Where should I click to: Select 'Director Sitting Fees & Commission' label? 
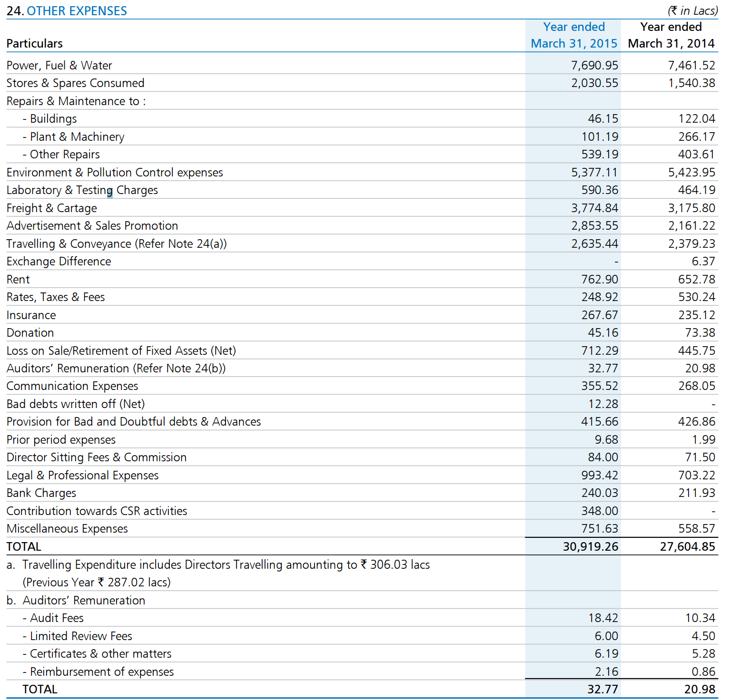(97, 457)
